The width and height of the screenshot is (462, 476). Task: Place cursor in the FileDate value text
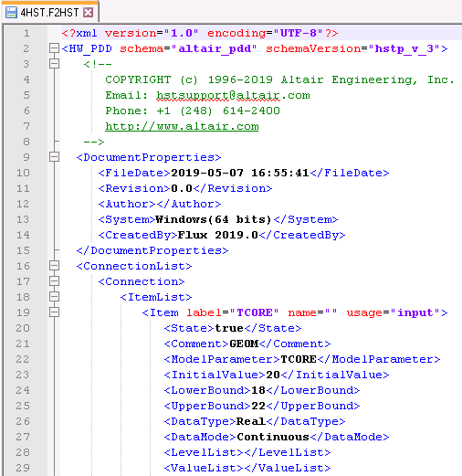point(240,173)
